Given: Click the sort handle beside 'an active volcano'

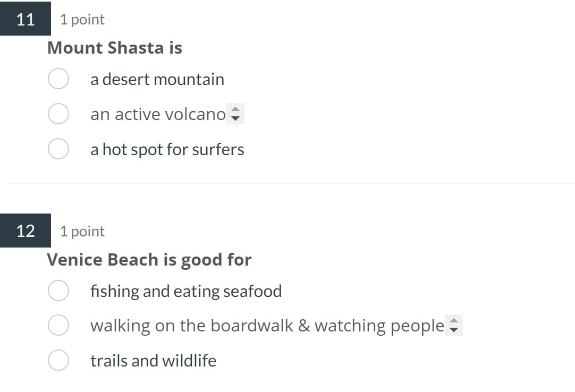Looking at the screenshot, I should pyautogui.click(x=235, y=114).
